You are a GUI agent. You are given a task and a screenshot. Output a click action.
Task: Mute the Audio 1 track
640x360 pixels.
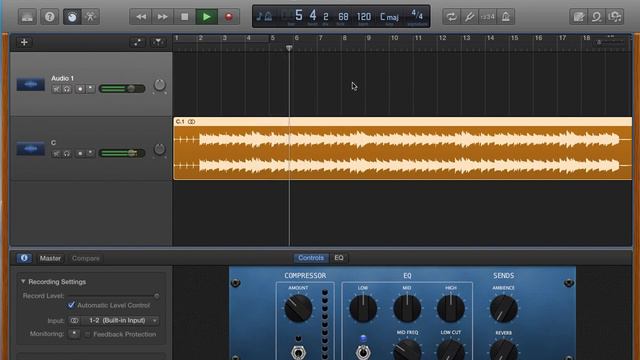(56, 89)
